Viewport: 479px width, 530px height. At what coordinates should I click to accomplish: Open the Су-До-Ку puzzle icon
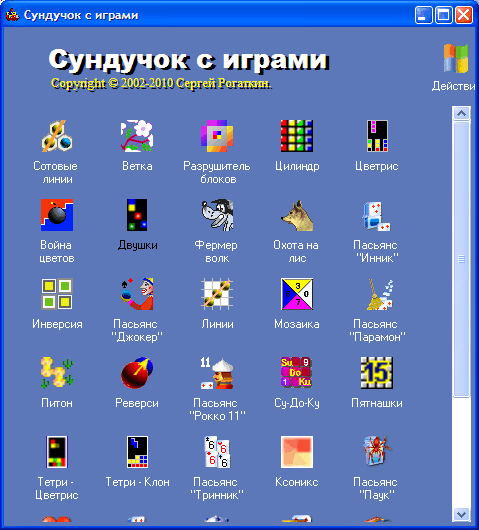coord(297,372)
